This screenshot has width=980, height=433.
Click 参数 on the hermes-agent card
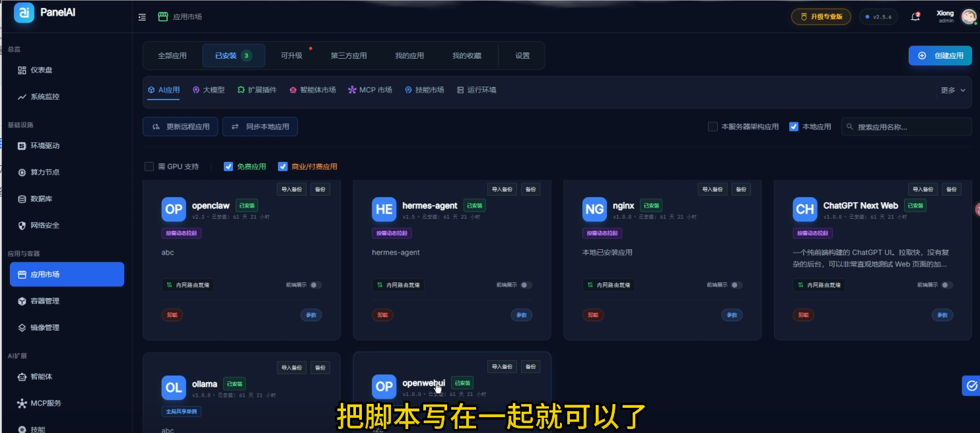521,315
